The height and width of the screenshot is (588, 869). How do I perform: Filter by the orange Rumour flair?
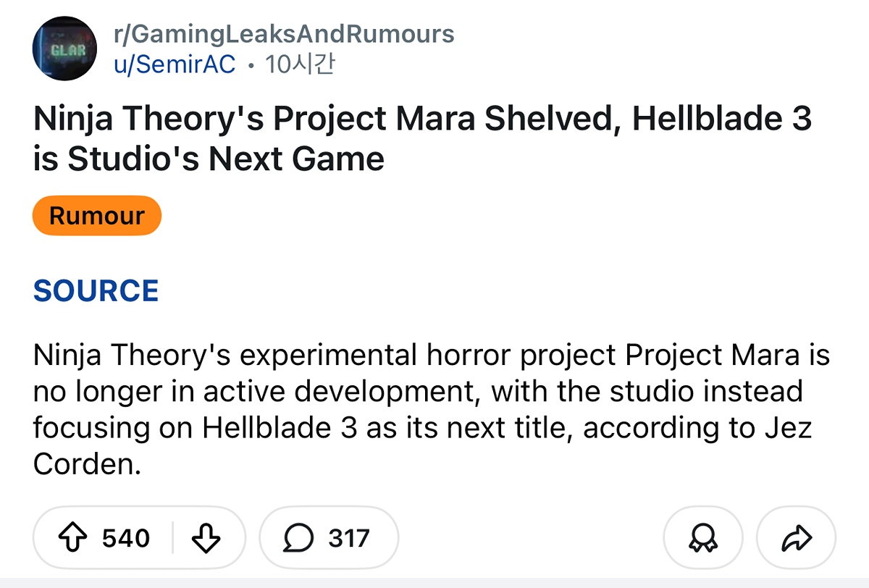96,216
